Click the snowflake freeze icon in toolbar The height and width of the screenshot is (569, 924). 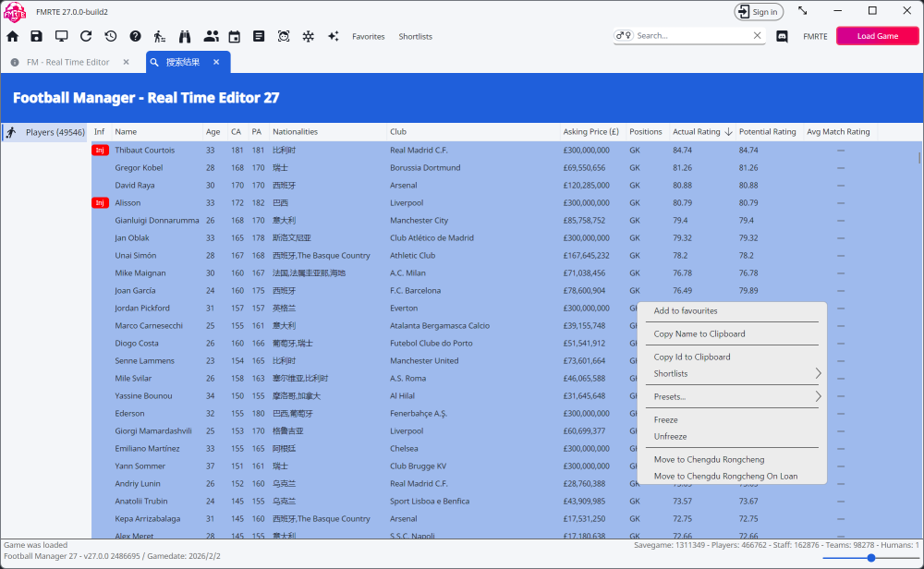point(309,37)
